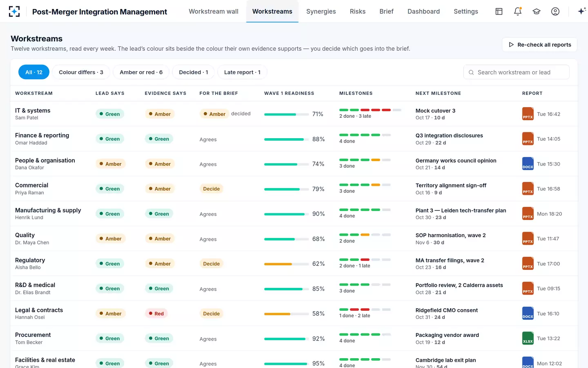Filter by Late report · 1

tap(242, 72)
